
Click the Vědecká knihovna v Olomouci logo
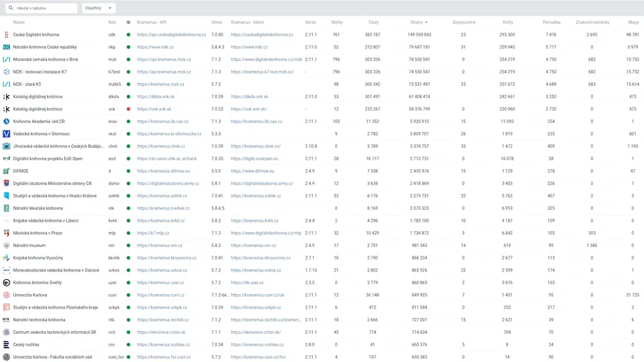click(6, 134)
